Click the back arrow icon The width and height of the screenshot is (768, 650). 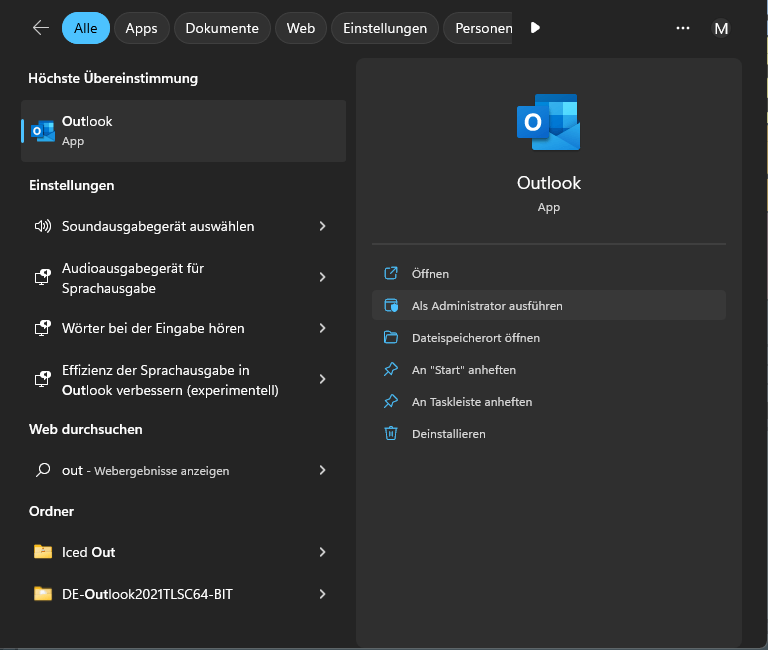point(41,28)
